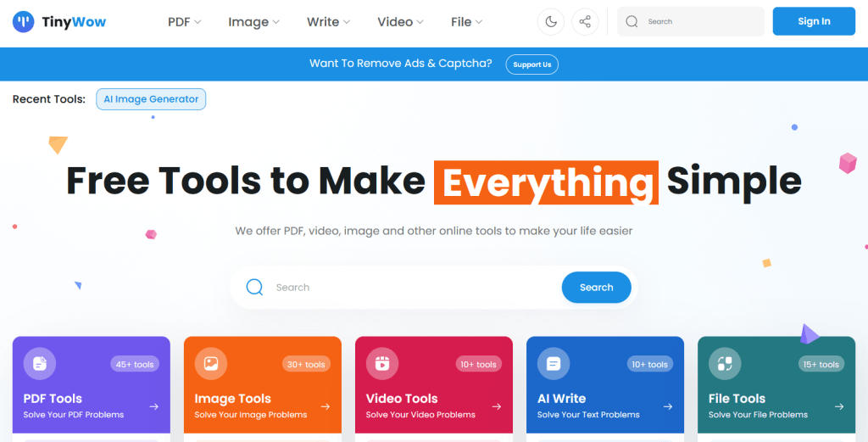868x442 pixels.
Task: Click the PDF Tools document icon
Action: [x=40, y=364]
